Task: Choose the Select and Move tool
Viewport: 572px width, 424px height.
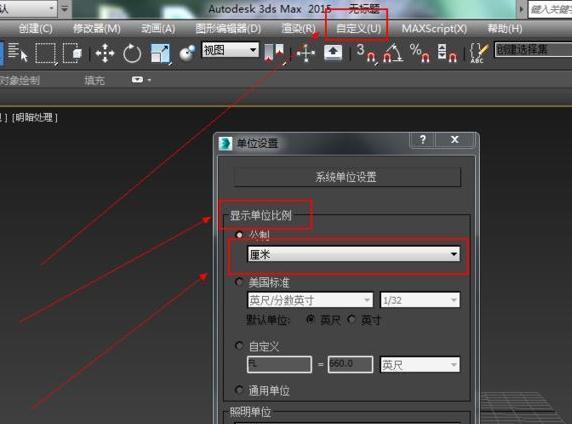Action: 105,53
